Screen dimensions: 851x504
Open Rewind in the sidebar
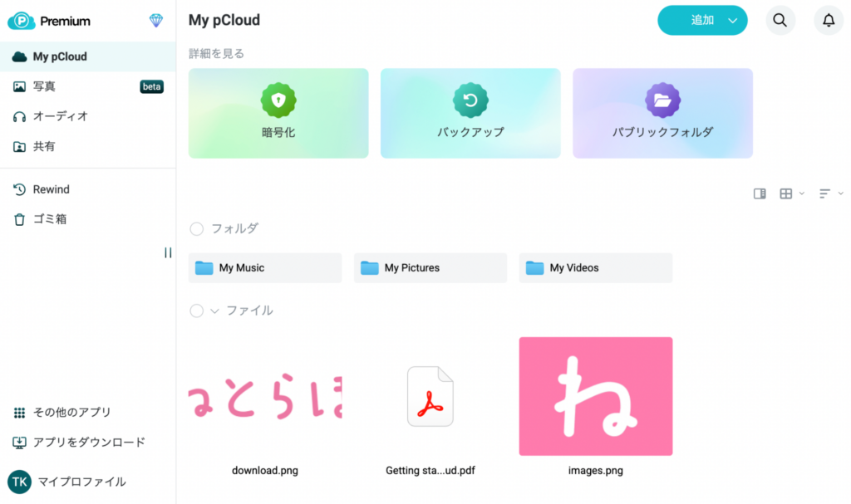51,189
